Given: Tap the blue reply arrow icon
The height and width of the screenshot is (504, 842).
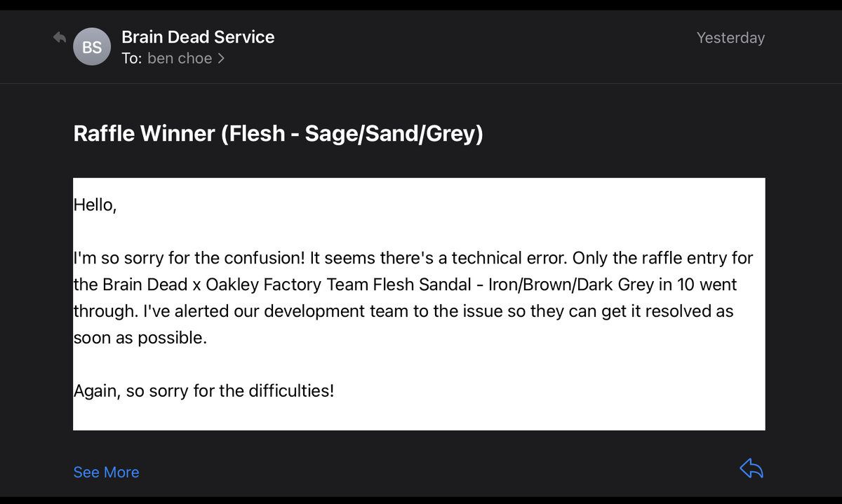Looking at the screenshot, I should (751, 469).
